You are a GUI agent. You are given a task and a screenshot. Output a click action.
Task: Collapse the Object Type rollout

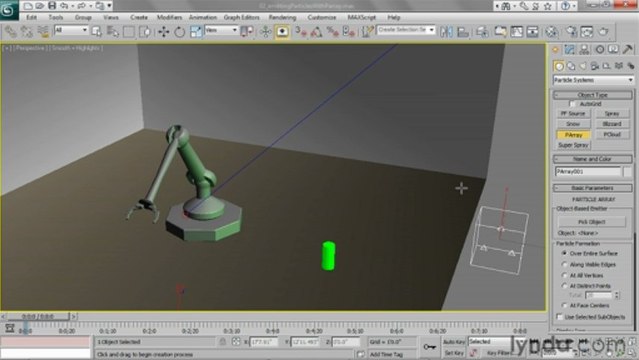coord(593,95)
